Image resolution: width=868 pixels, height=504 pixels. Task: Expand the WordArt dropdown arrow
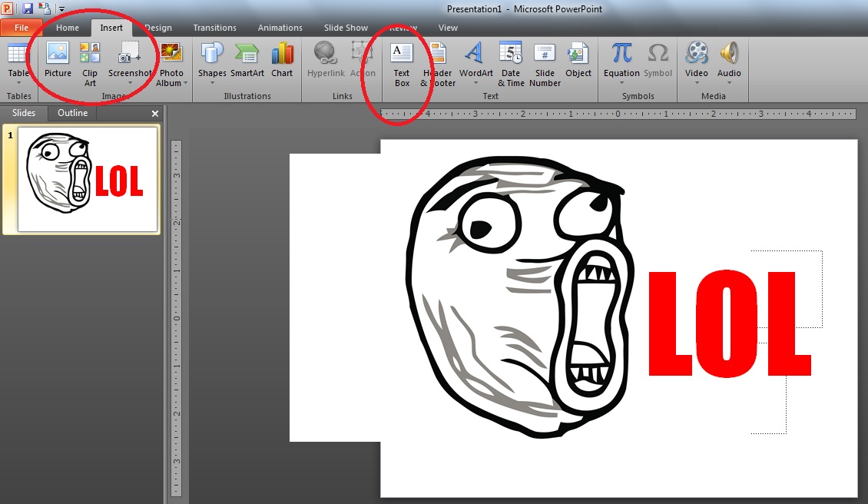pos(475,83)
